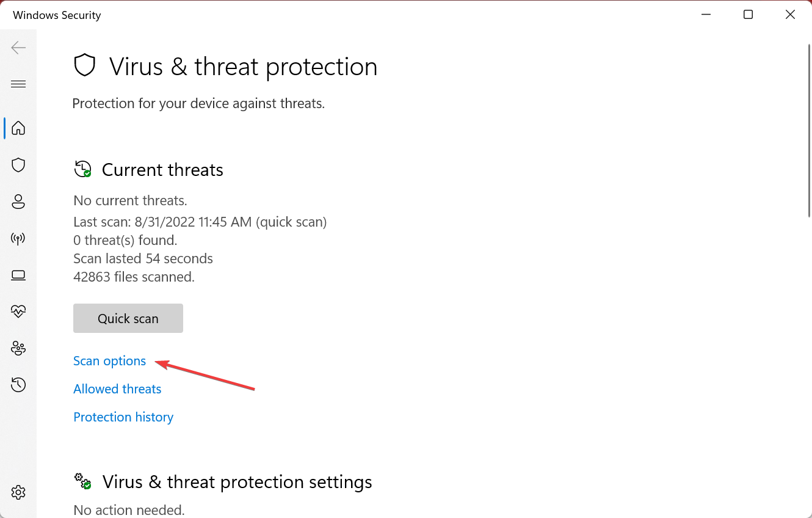This screenshot has width=812, height=518.
Task: Open Firewall & network protection icon
Action: click(x=18, y=238)
